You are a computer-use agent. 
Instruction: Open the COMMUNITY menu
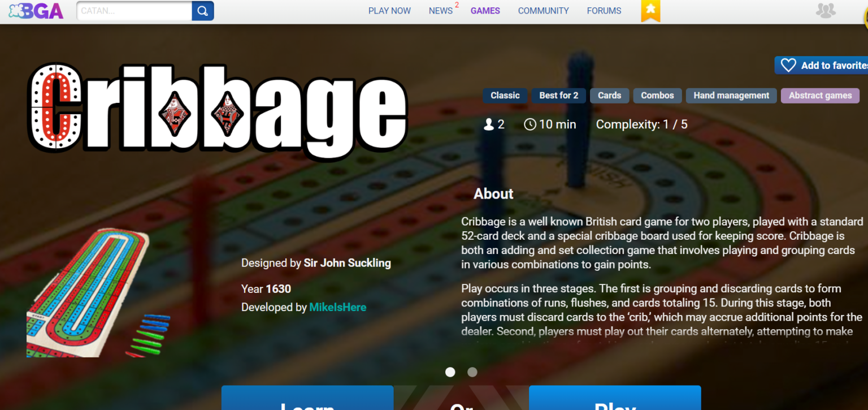[x=543, y=11]
